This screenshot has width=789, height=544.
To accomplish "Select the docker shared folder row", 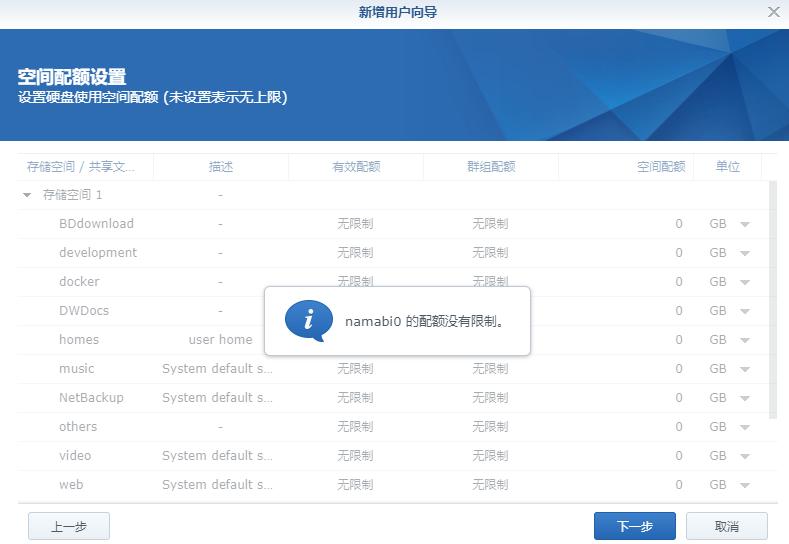I will [393, 281].
